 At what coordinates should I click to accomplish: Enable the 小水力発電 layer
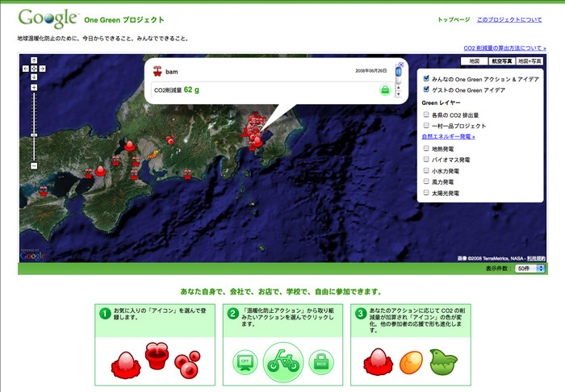[x=426, y=170]
